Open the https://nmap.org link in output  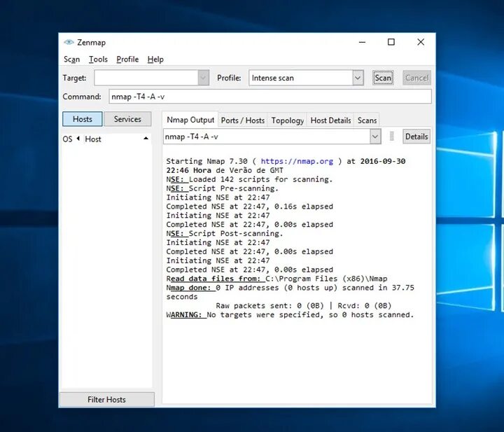coord(297,161)
